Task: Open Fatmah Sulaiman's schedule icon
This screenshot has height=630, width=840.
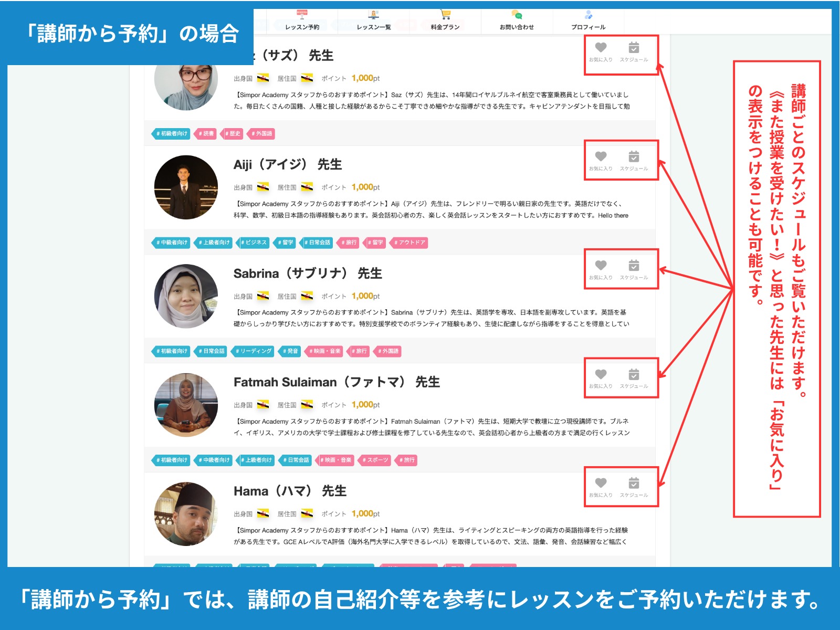Action: click(634, 379)
